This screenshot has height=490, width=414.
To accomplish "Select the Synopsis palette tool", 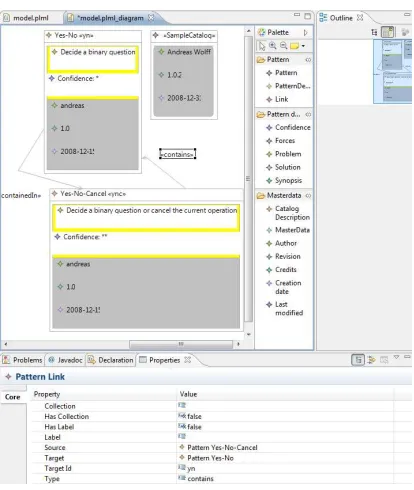I will coord(284,181).
